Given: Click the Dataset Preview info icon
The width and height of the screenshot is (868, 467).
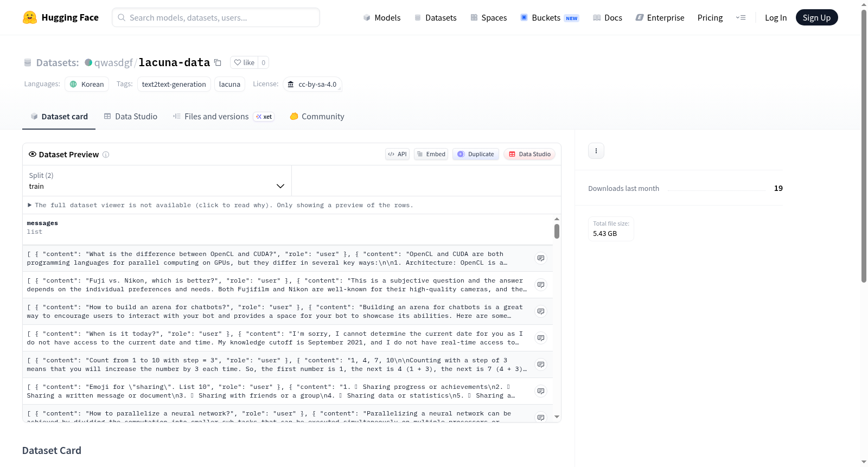Looking at the screenshot, I should click(106, 155).
